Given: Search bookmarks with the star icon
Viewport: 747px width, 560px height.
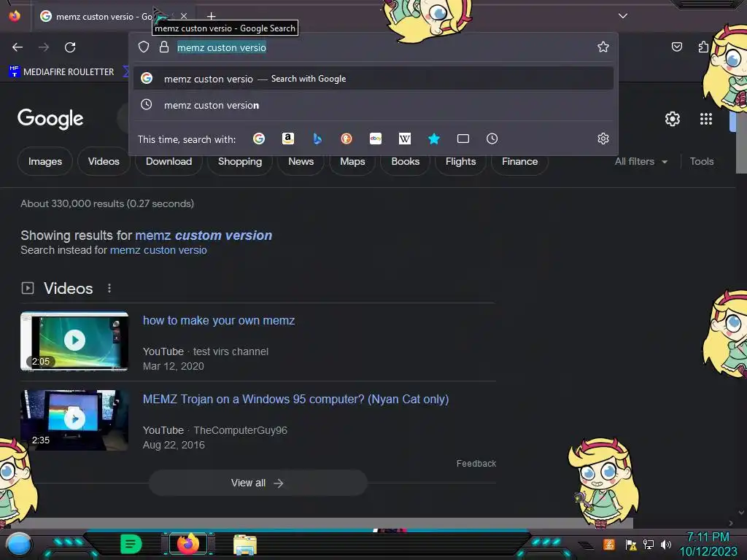Looking at the screenshot, I should point(433,139).
